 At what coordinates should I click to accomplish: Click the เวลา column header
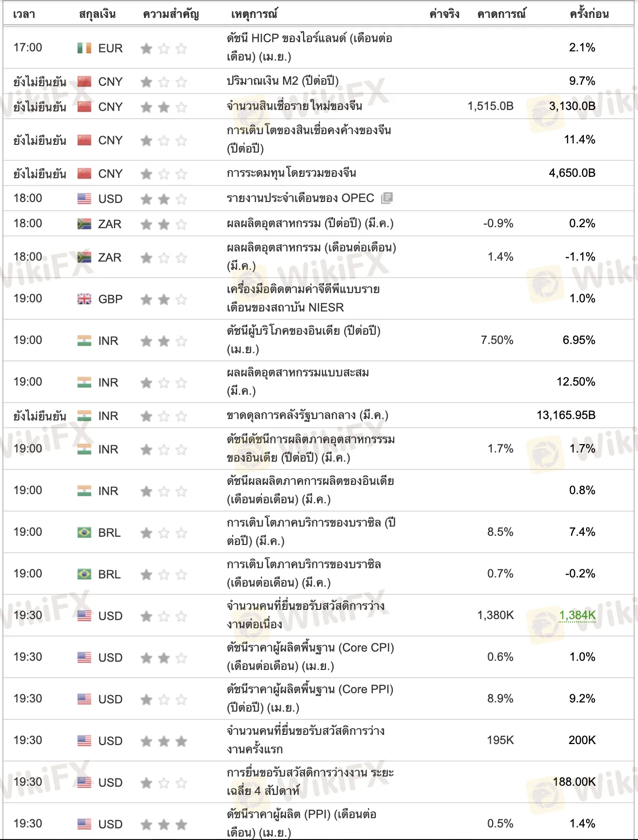pos(24,14)
